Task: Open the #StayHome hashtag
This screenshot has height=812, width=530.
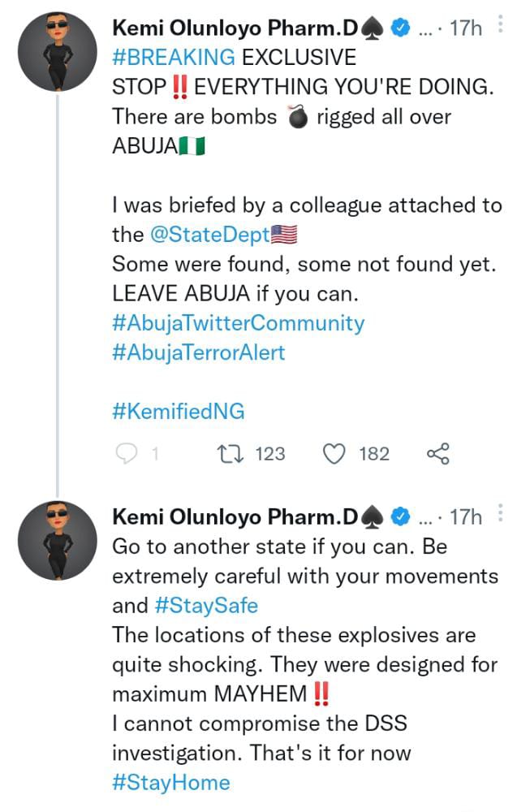Action: point(171,782)
